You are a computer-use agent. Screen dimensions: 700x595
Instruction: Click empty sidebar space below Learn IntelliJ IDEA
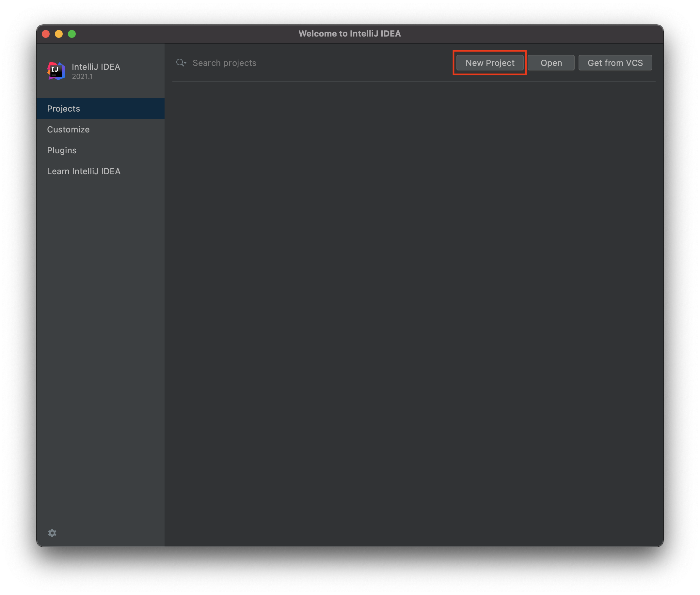100,337
